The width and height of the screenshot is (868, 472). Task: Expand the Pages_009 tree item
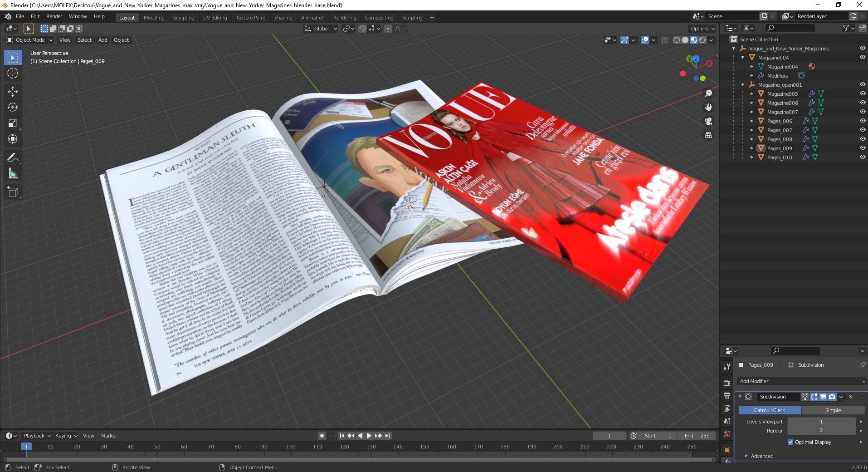coord(751,148)
